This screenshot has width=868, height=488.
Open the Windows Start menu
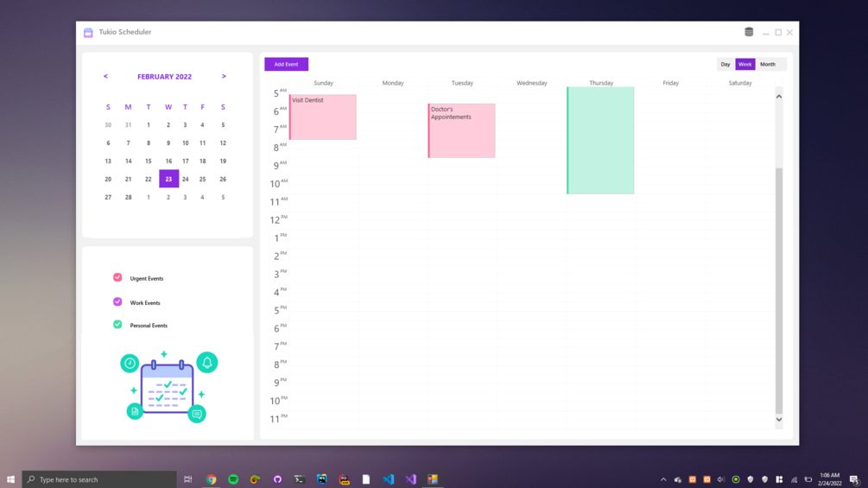click(x=10, y=479)
